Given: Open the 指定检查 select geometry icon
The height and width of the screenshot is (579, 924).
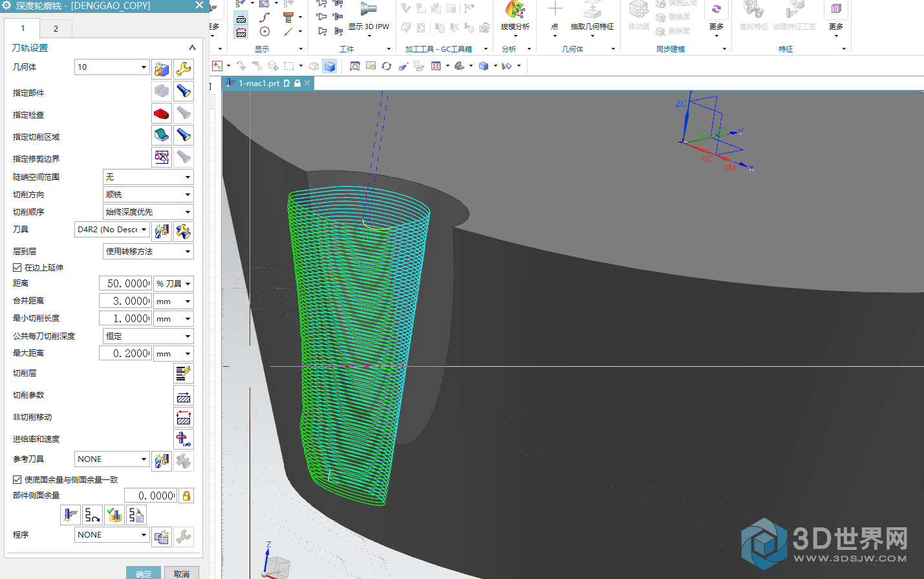Looking at the screenshot, I should [162, 113].
